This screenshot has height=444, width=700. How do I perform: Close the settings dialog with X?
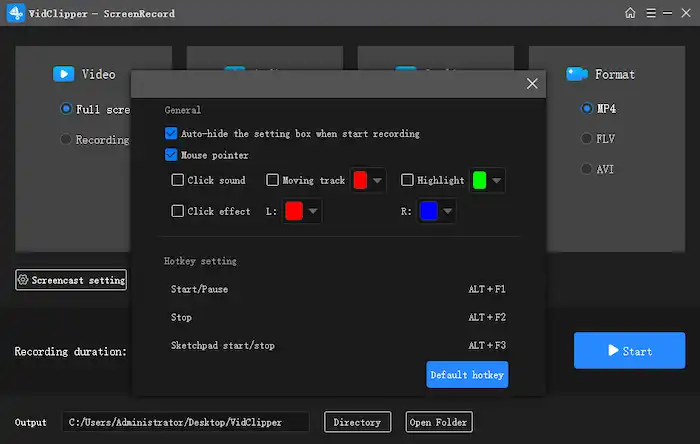click(532, 83)
